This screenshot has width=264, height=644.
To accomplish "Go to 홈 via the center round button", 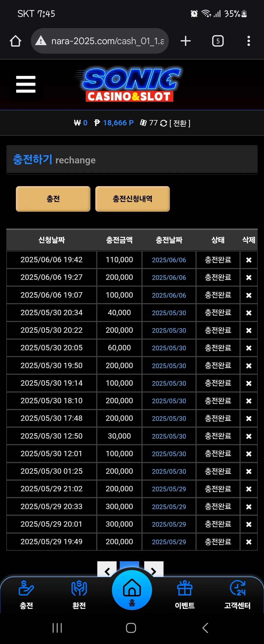I will 132,590.
